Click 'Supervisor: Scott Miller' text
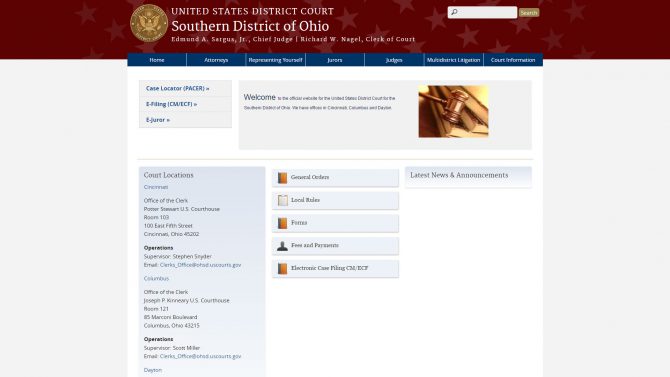Screen dimensions: 670x377 tap(172, 348)
